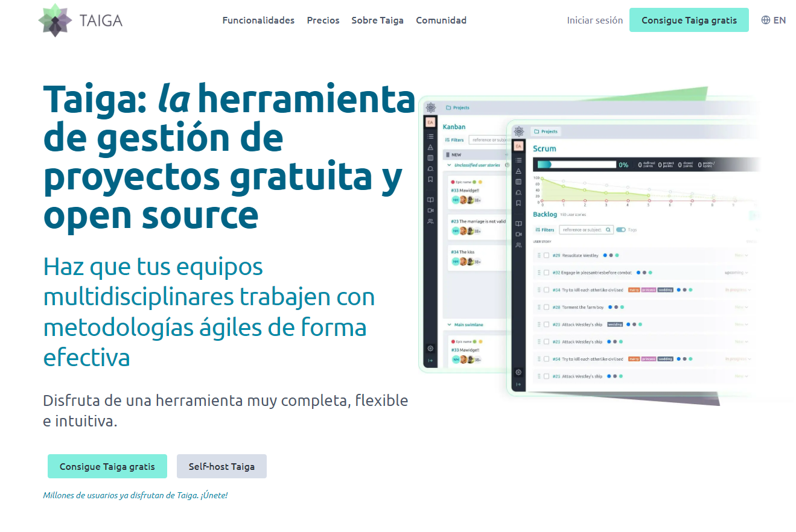
Task: Select the triangle icon in Kanban sidebar
Action: click(430, 147)
